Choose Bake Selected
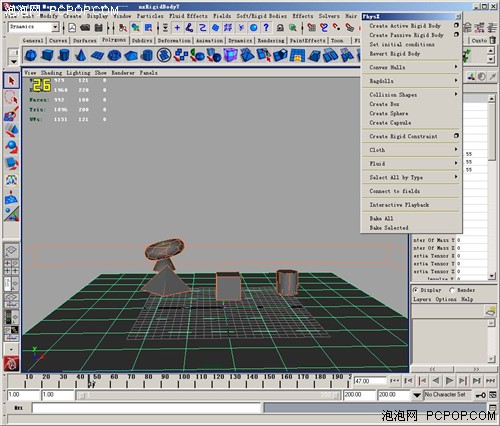 click(389, 228)
